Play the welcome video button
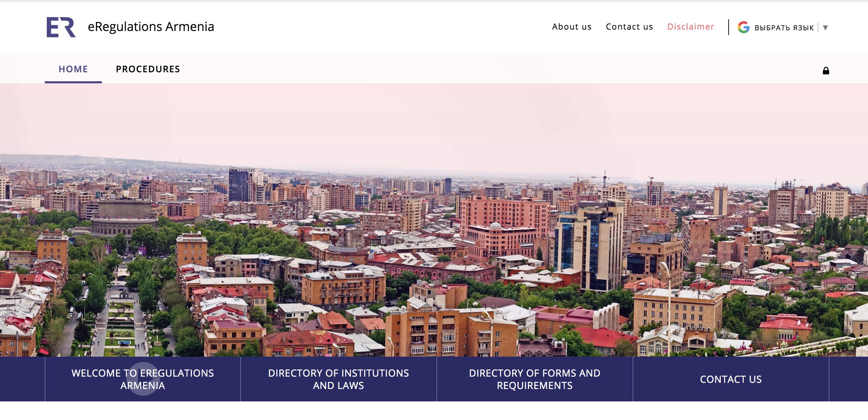Viewport: 868px width, 420px height. (143, 379)
